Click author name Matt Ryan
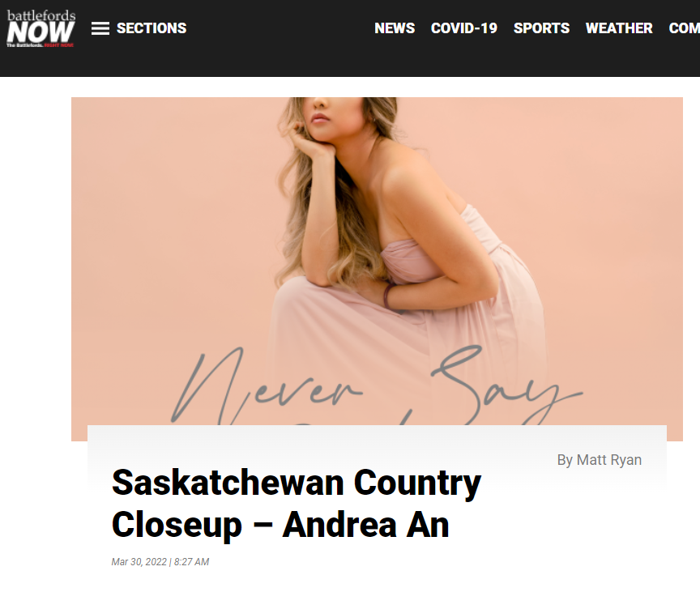Viewport: 700px width, 592px height. coord(609,459)
